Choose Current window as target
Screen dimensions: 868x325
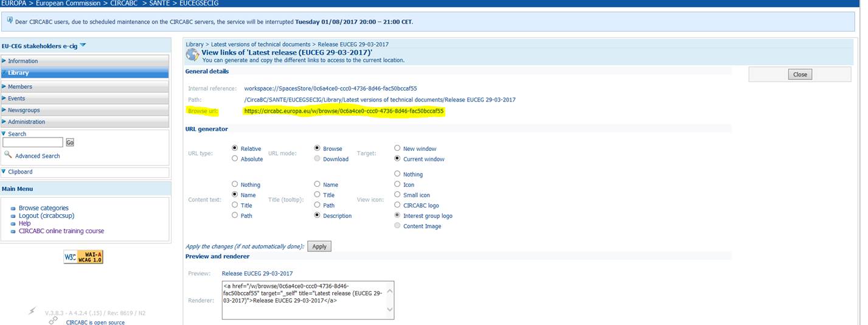(x=397, y=158)
